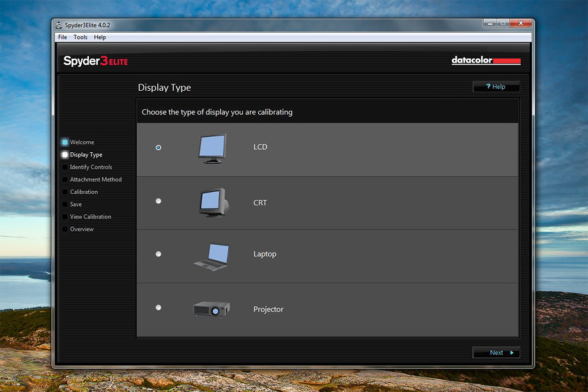Choose the Laptop radio button
Screen dimensions: 588x392
[x=159, y=254]
